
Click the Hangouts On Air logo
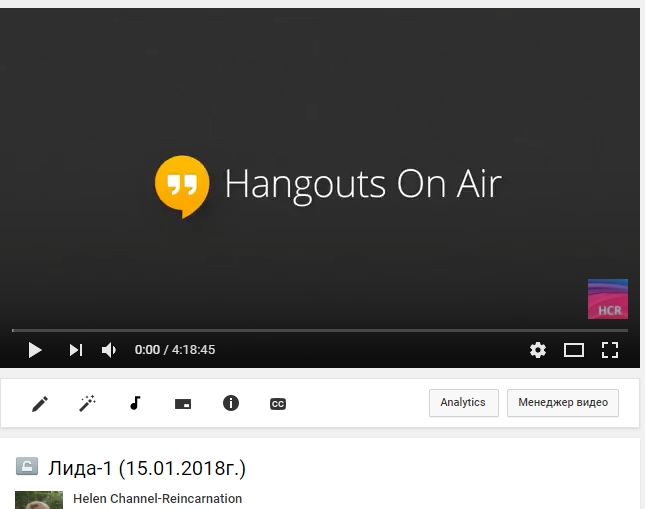click(x=182, y=186)
